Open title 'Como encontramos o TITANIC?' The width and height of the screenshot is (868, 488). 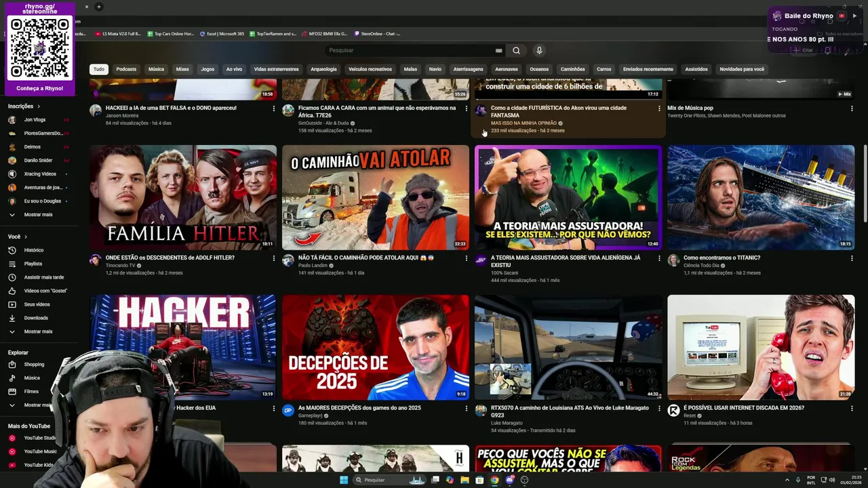[x=722, y=258]
